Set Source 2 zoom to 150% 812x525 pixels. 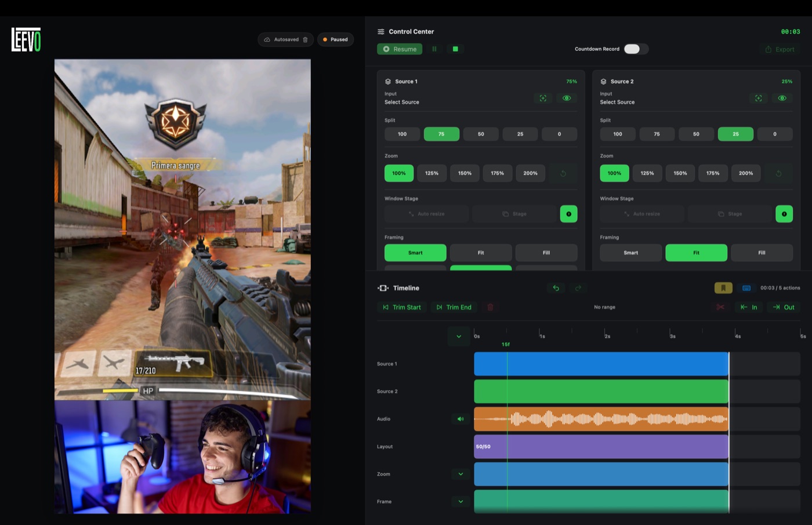click(680, 173)
